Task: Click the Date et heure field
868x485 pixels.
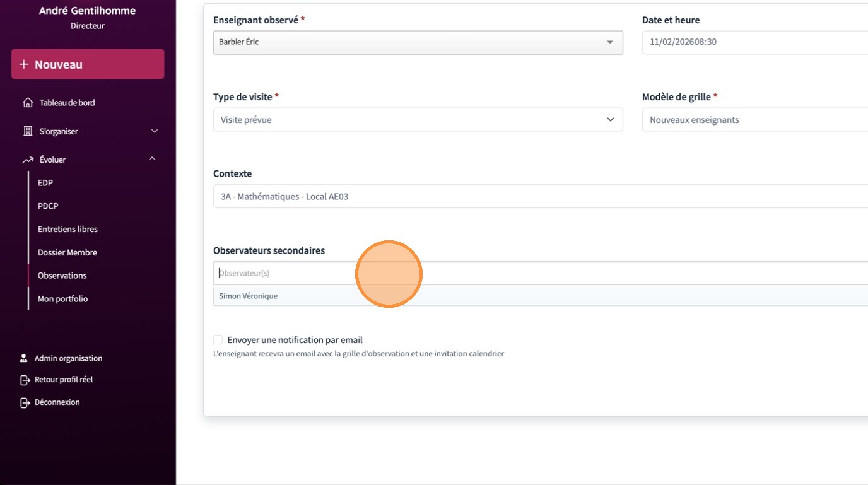Action: 754,42
